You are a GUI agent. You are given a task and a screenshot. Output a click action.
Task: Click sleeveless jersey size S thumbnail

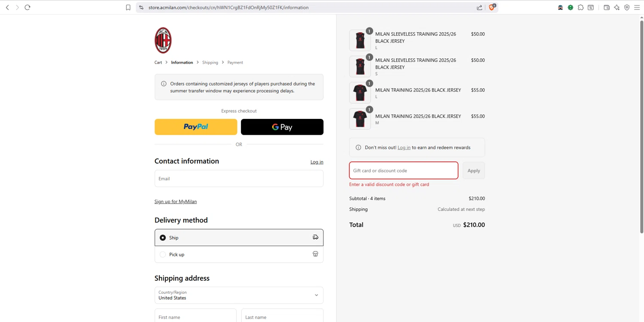[x=360, y=67]
